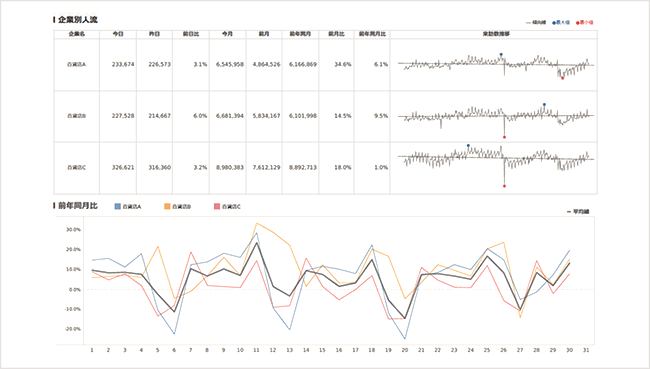This screenshot has width=650, height=369.
Task: Select blue maximum marker on 百貨店B sparkline
Action: (544, 104)
